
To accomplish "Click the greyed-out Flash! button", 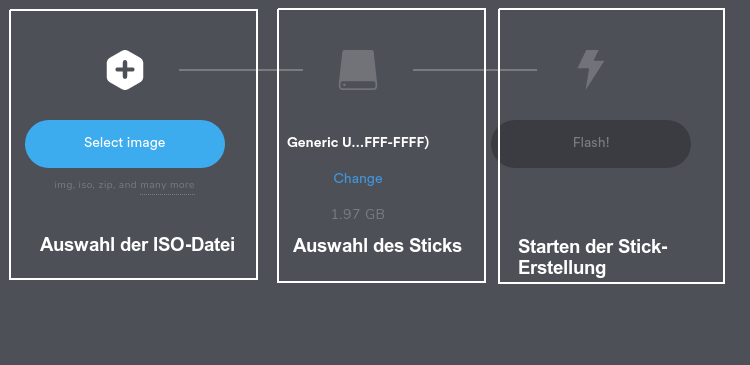I will pyautogui.click(x=591, y=144).
